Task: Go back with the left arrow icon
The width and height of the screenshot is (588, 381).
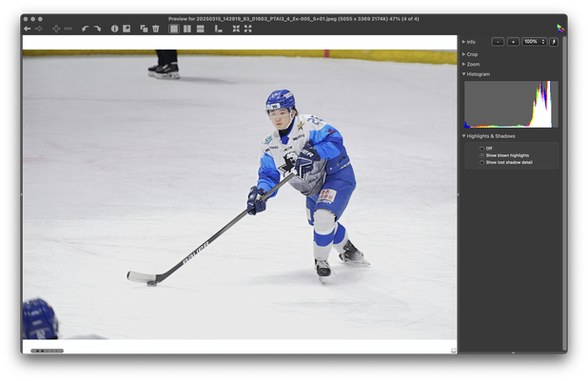Action: [x=27, y=29]
